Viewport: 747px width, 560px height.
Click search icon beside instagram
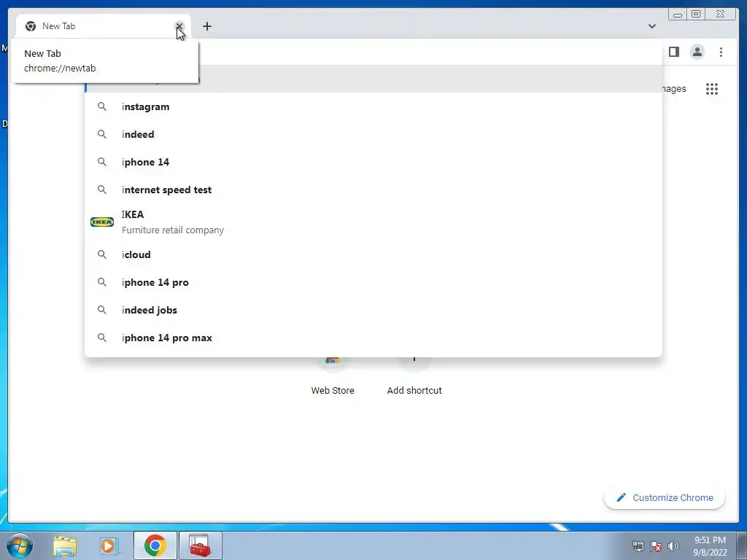102,106
